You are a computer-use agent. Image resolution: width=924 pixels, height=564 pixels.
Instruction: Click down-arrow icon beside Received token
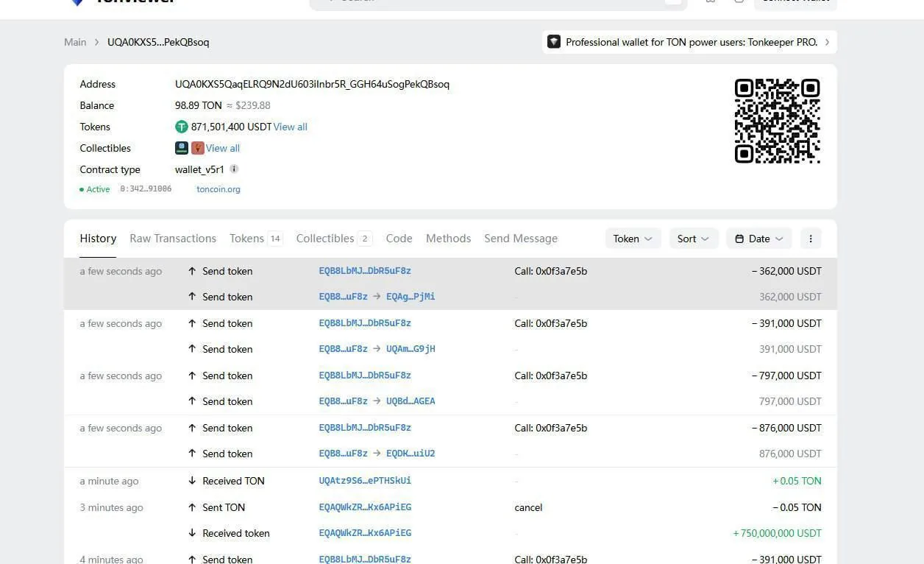click(192, 533)
